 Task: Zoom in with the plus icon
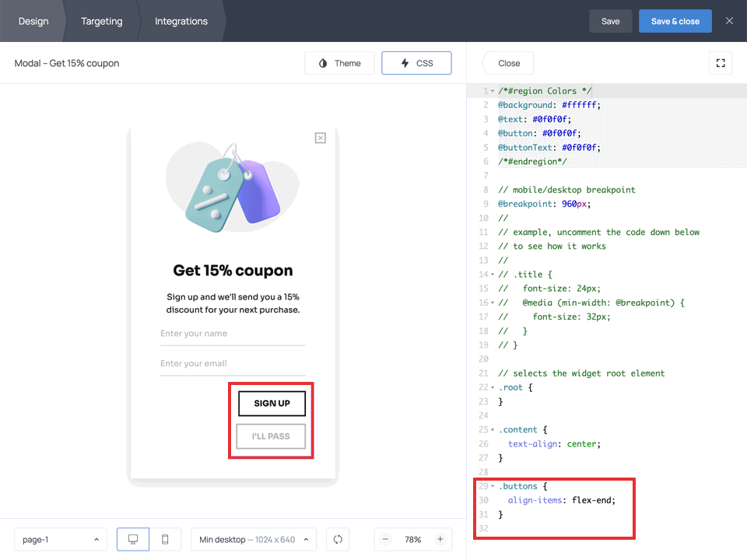point(440,539)
